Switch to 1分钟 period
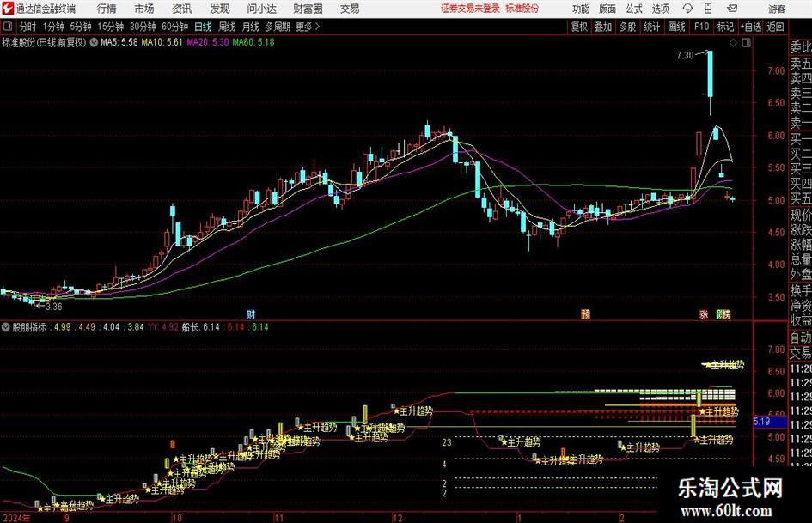This screenshot has height=523, width=812. [x=53, y=27]
